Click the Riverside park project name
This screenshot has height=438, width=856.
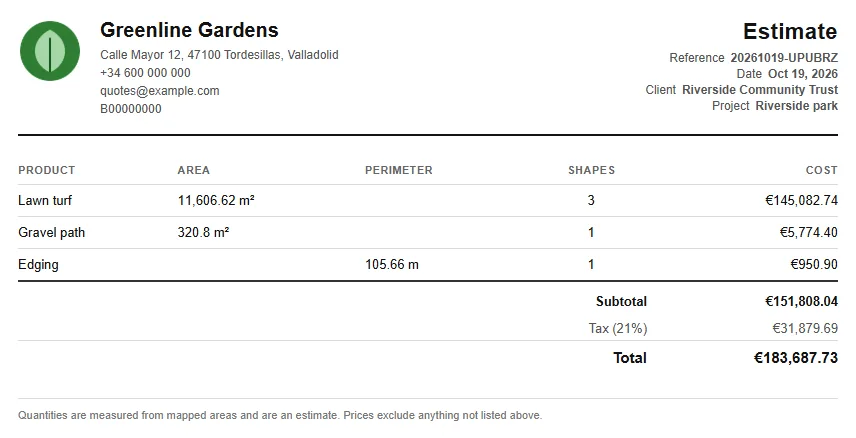(796, 106)
